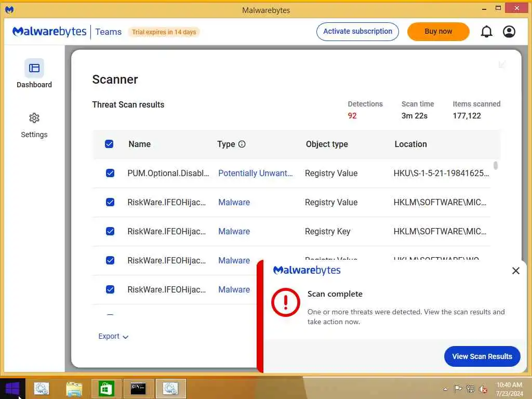Screen dimensions: 532x399
Task: Click the items scanned value 177,122
Action: click(467, 116)
